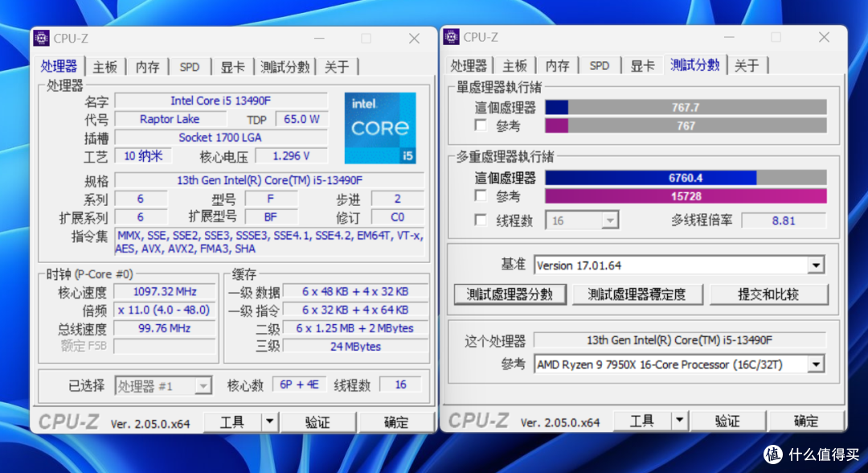Run stress test via 测試處理器穩定度 button
The height and width of the screenshot is (473, 868).
point(637,294)
